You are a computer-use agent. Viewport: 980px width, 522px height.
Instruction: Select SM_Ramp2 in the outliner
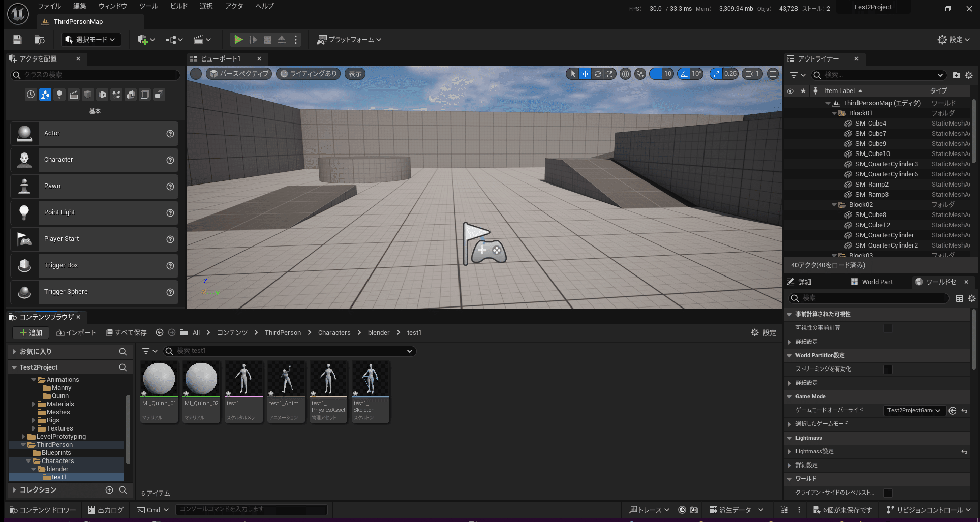point(872,185)
